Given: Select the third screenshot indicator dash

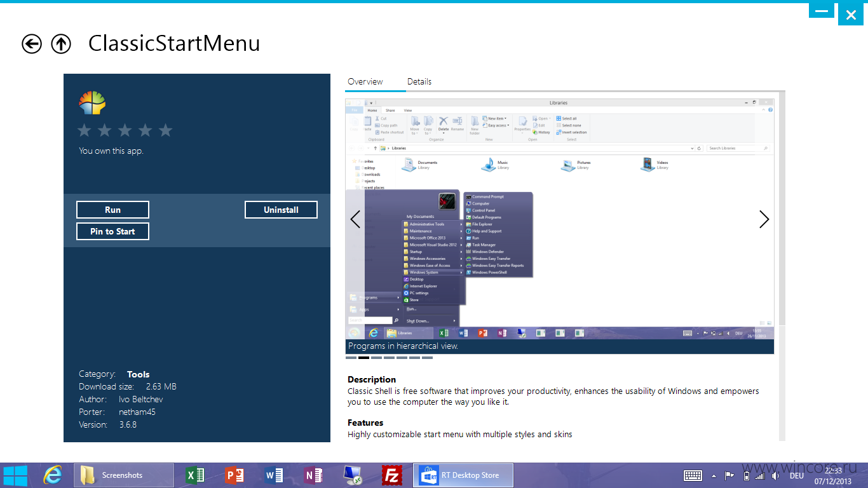Looking at the screenshot, I should click(x=376, y=358).
